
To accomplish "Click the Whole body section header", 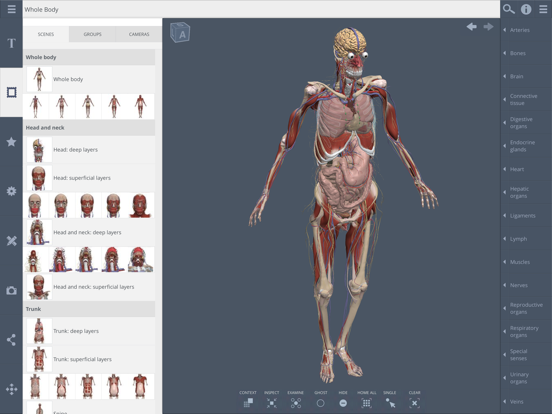I will tap(89, 57).
